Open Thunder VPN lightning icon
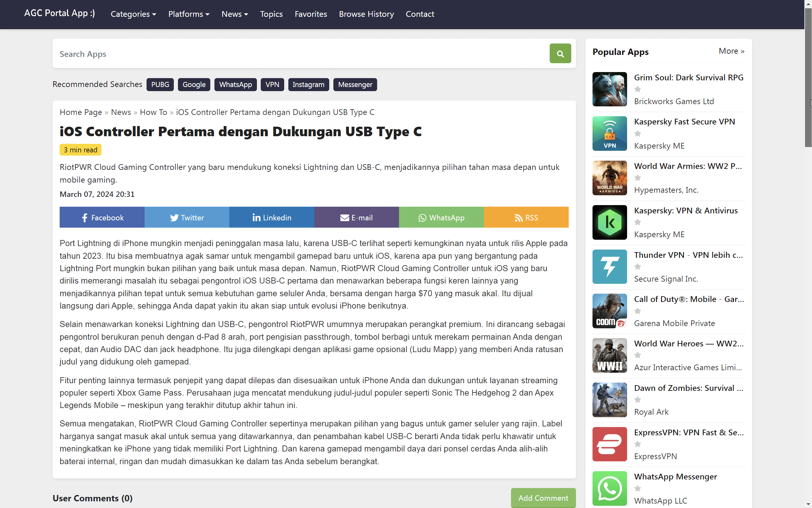 pyautogui.click(x=610, y=266)
